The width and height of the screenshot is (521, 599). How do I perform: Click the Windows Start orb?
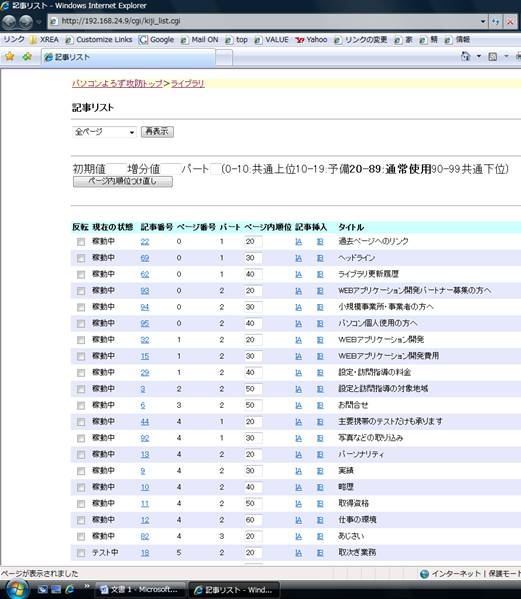click(16, 589)
